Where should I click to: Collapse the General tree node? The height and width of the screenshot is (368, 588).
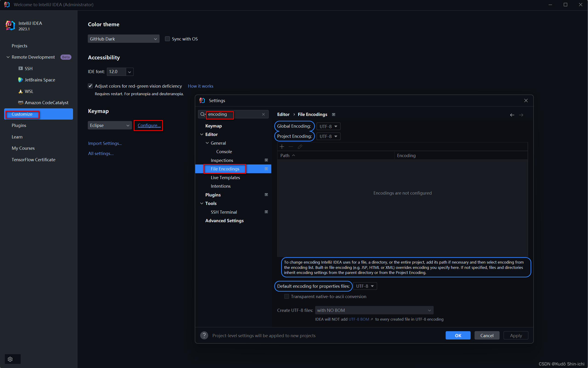pyautogui.click(x=207, y=143)
